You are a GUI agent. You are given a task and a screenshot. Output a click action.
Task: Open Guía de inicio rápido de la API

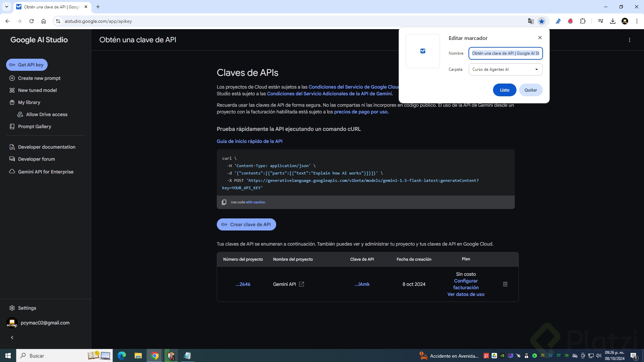pos(249,141)
